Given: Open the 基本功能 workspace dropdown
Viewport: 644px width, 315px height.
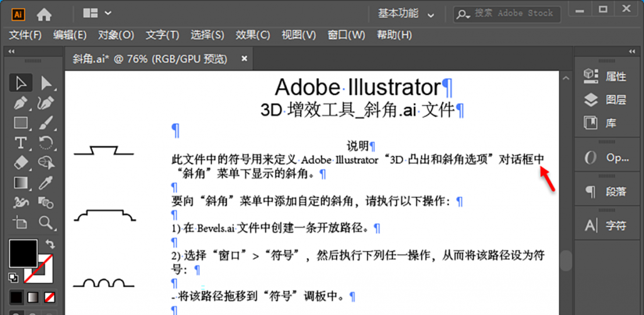Looking at the screenshot, I should tap(406, 13).
